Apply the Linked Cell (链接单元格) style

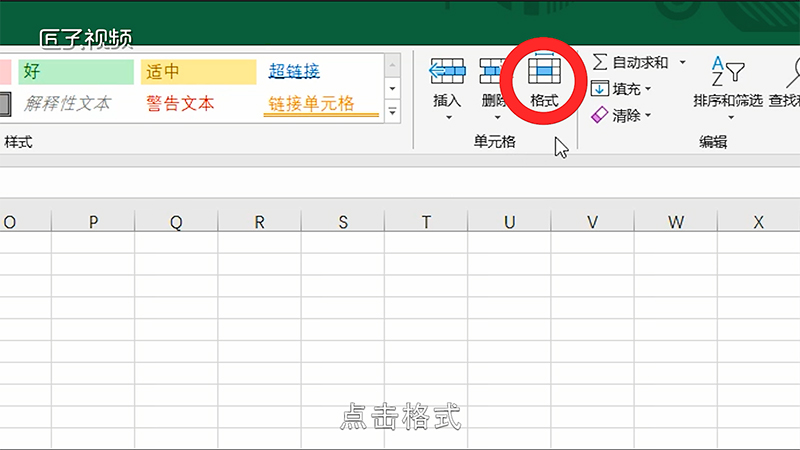coord(321,103)
